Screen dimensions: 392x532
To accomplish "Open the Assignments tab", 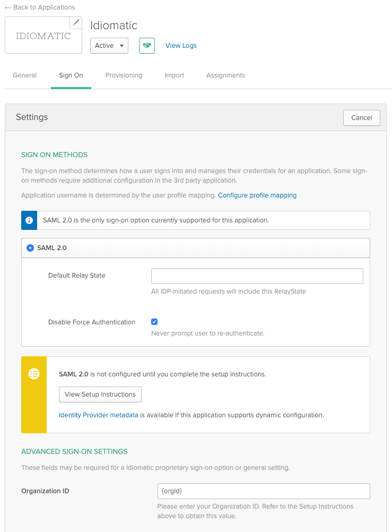I will (225, 75).
